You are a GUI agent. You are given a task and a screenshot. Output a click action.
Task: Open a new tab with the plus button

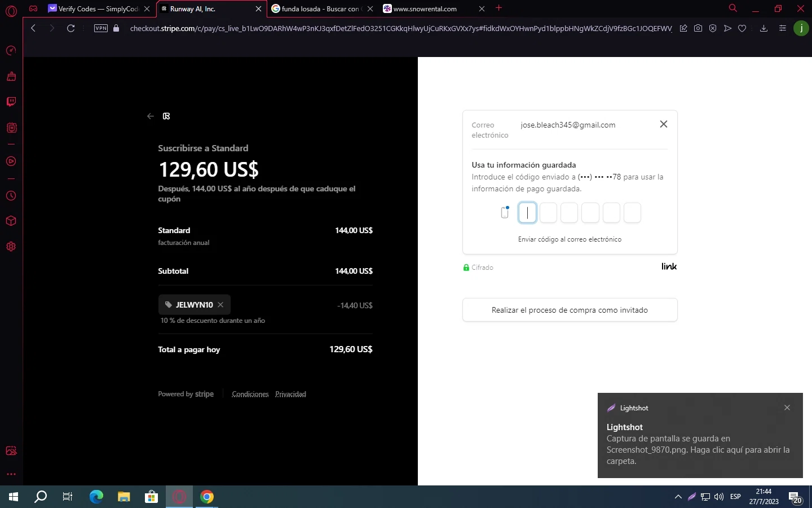point(498,8)
